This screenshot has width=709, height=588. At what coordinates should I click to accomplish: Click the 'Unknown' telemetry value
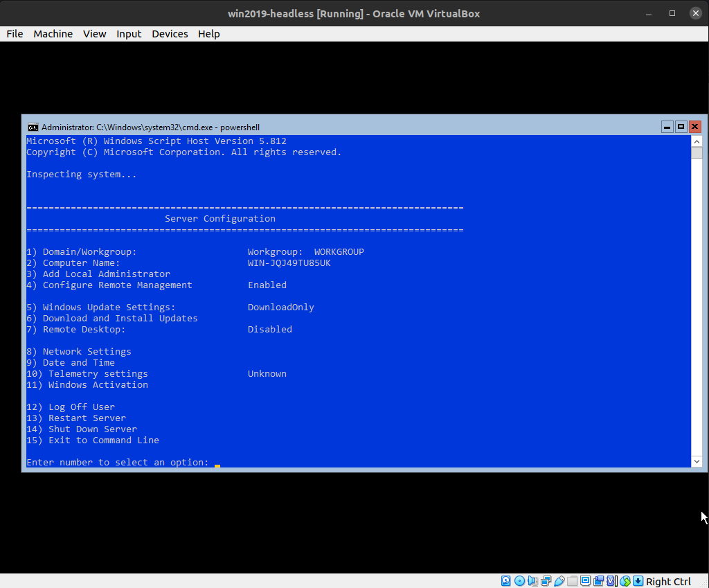tap(267, 373)
